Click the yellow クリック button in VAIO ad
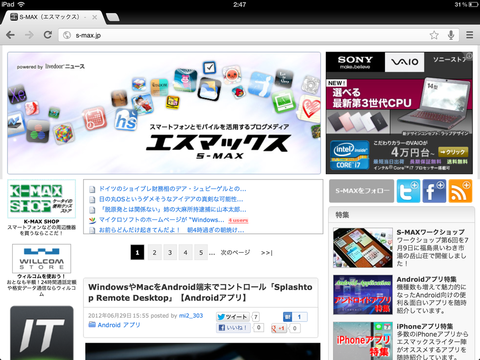Screen dimensions: 480x360 click(x=453, y=152)
